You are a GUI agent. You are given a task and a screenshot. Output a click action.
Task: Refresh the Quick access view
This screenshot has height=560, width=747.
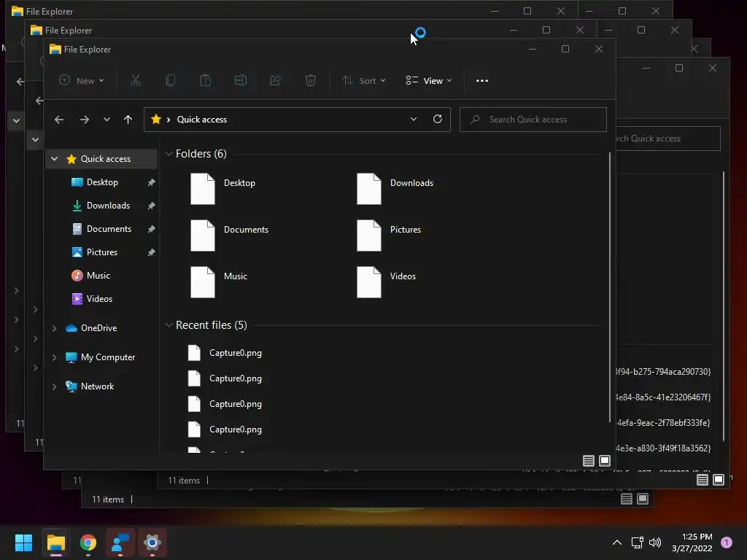pyautogui.click(x=438, y=119)
